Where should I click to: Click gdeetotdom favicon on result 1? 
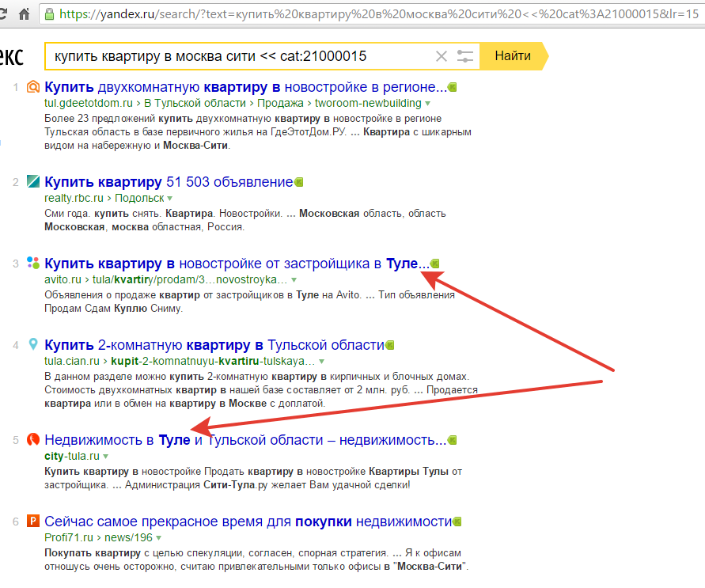(32, 87)
